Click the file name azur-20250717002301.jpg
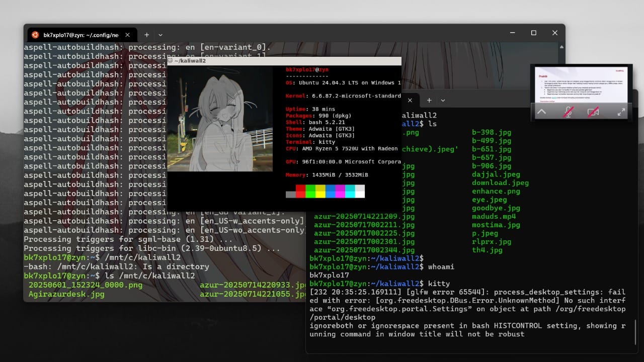 point(364,242)
